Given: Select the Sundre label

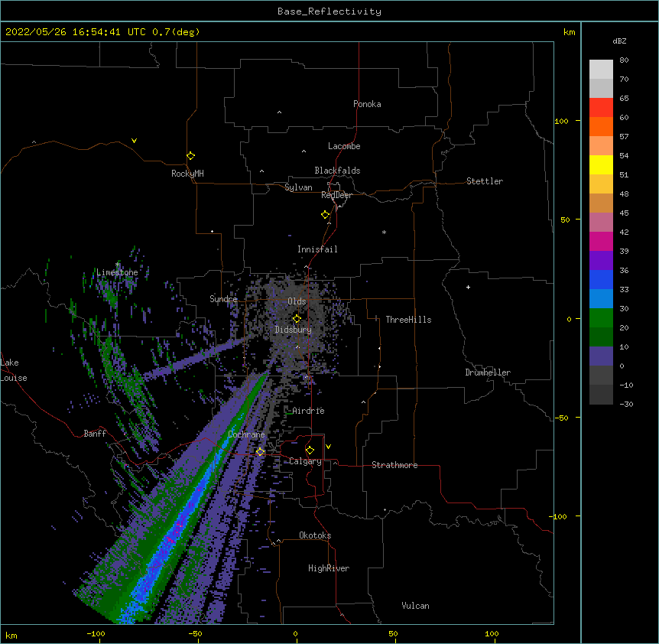Looking at the screenshot, I should 223,299.
